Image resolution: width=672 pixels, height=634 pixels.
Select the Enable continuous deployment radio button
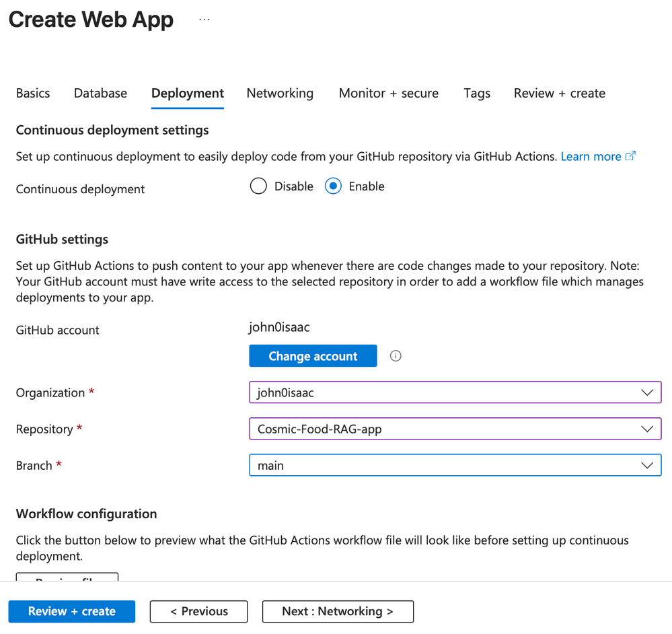333,186
